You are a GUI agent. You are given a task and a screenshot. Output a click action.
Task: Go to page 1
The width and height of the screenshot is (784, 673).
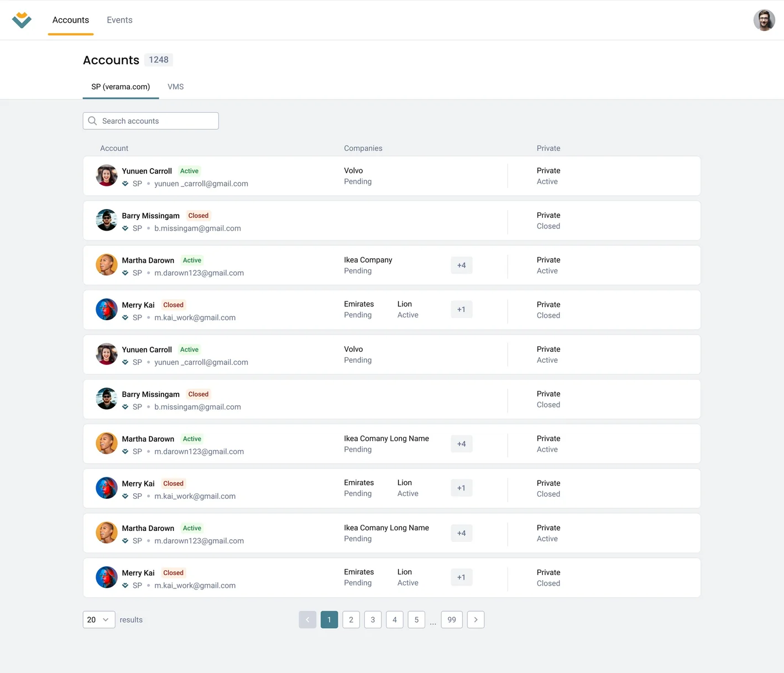(x=329, y=619)
